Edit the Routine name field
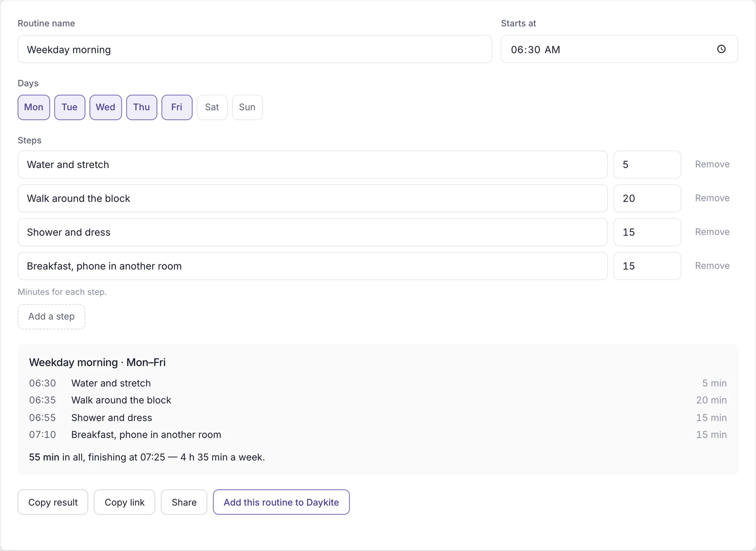Screen dimensions: 756x551 (255, 49)
